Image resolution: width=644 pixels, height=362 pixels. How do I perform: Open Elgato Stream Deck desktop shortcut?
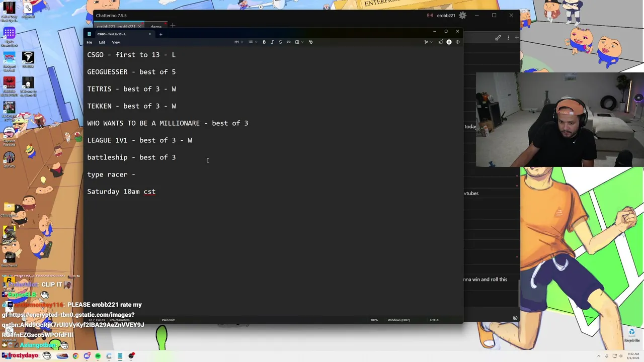click(x=9, y=37)
